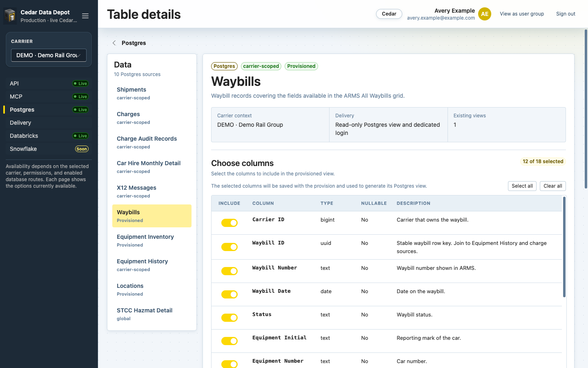
Task: Click the page vertical scrollbar
Action: [x=586, y=109]
